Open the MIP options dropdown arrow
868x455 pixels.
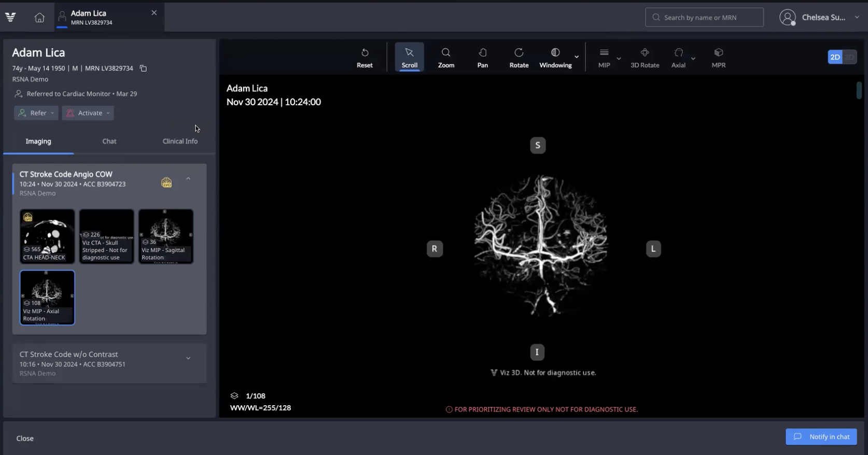pos(619,59)
